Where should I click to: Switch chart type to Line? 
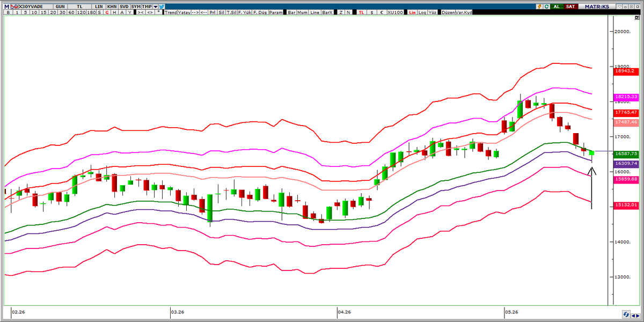(314, 12)
